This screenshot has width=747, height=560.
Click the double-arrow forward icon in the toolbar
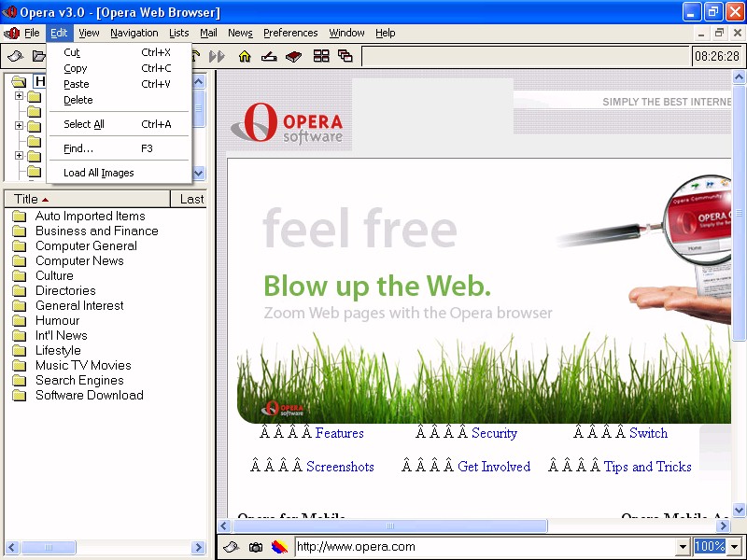tap(217, 56)
